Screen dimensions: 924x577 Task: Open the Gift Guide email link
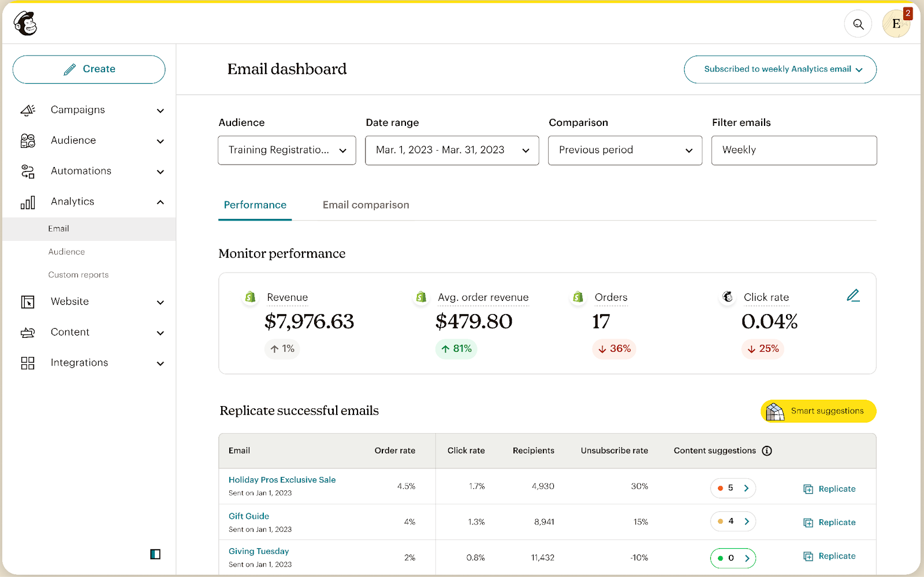248,516
